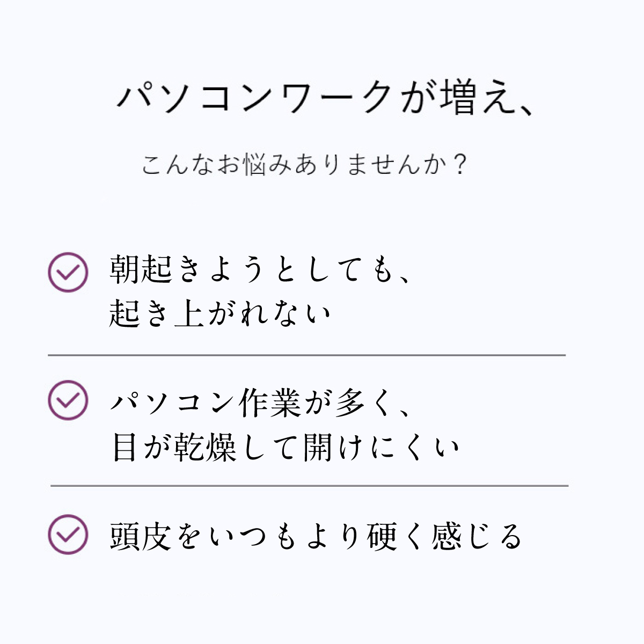Click the checkmark icon beside 朝起きようとしても
The width and height of the screenshot is (644, 644).
tap(68, 272)
